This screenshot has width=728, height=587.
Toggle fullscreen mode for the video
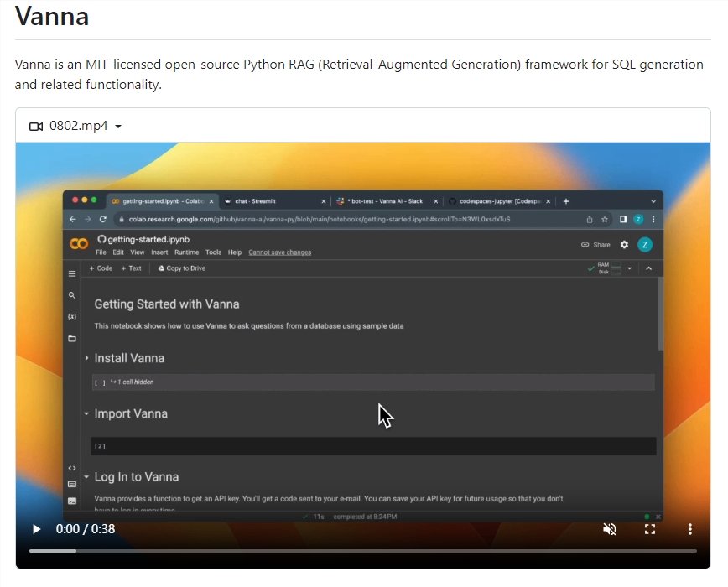pyautogui.click(x=650, y=529)
